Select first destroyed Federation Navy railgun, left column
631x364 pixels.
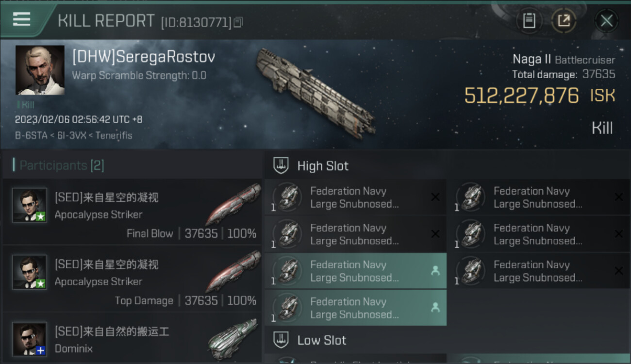(x=355, y=197)
